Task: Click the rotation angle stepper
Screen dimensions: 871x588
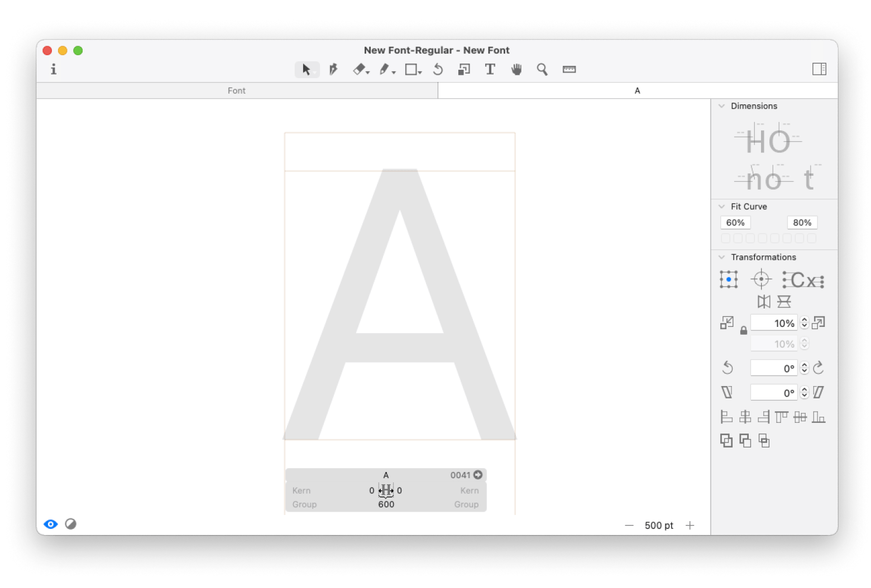Action: tap(805, 368)
